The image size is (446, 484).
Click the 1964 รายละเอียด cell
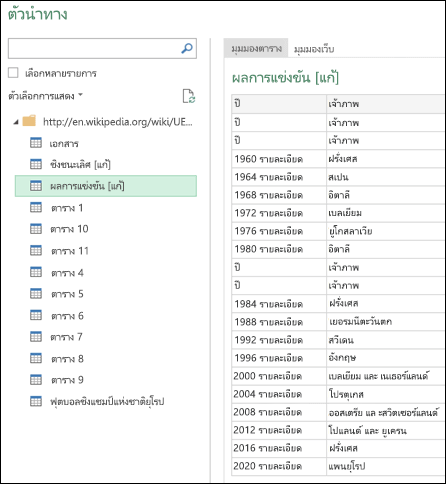pos(279,177)
